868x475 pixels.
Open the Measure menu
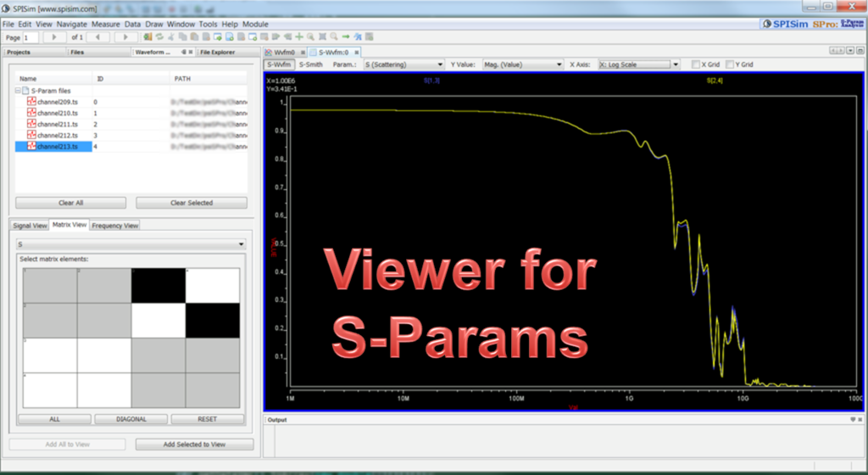[105, 25]
